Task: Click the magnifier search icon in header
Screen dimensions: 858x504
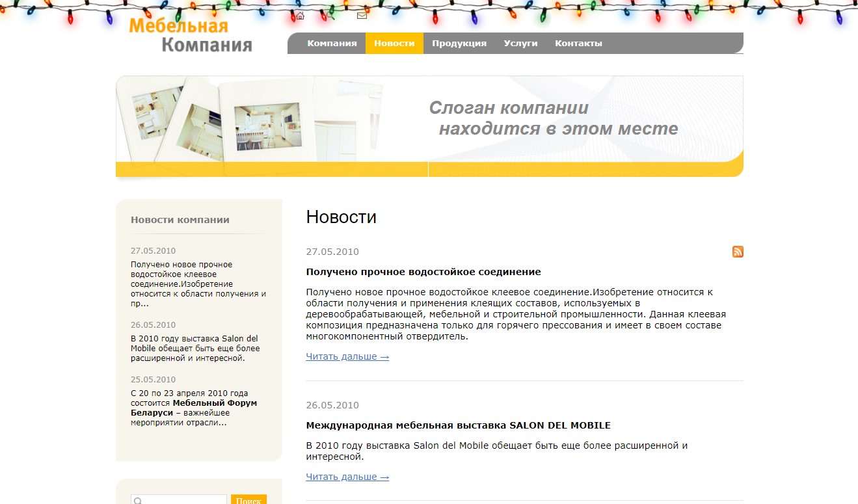Action: tap(331, 16)
